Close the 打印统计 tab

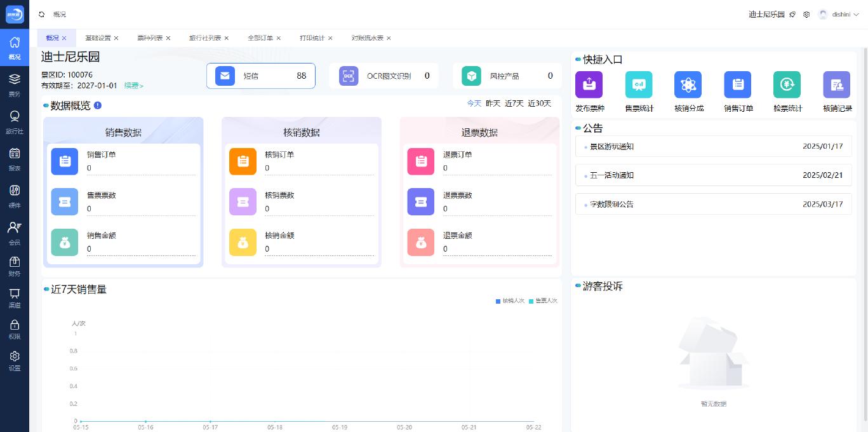coord(330,38)
